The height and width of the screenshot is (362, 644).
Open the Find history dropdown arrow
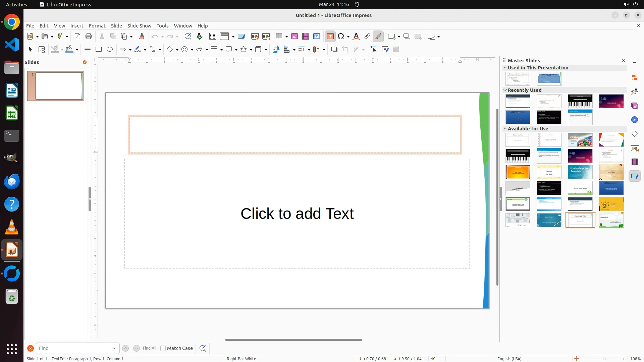[x=114, y=348]
